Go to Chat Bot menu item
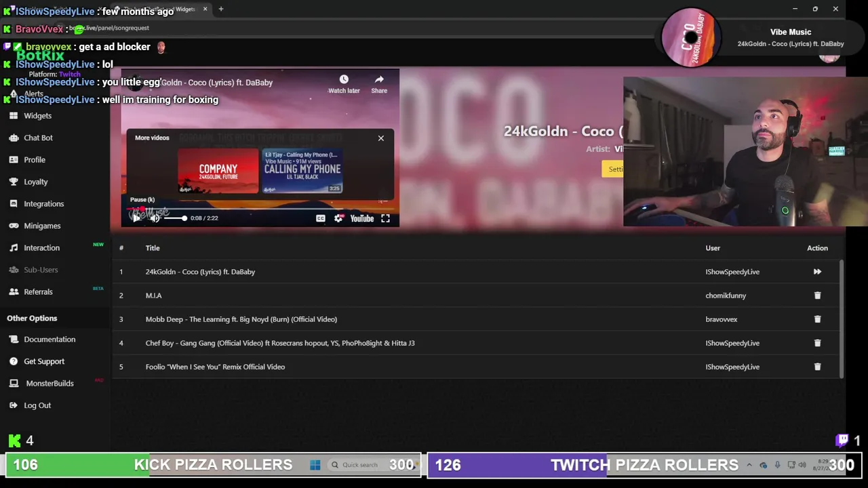 [x=38, y=138]
